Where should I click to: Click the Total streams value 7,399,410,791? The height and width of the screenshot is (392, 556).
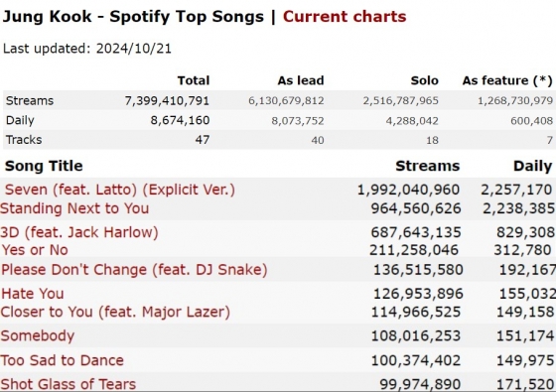[x=167, y=100]
